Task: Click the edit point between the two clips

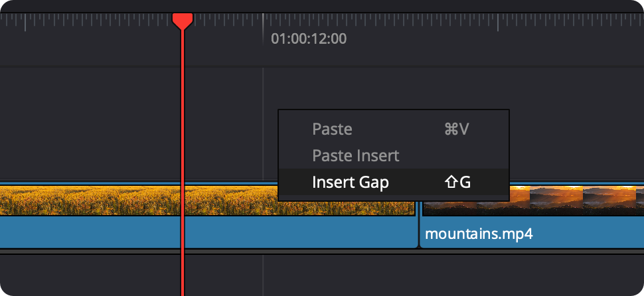Action: coord(418,226)
